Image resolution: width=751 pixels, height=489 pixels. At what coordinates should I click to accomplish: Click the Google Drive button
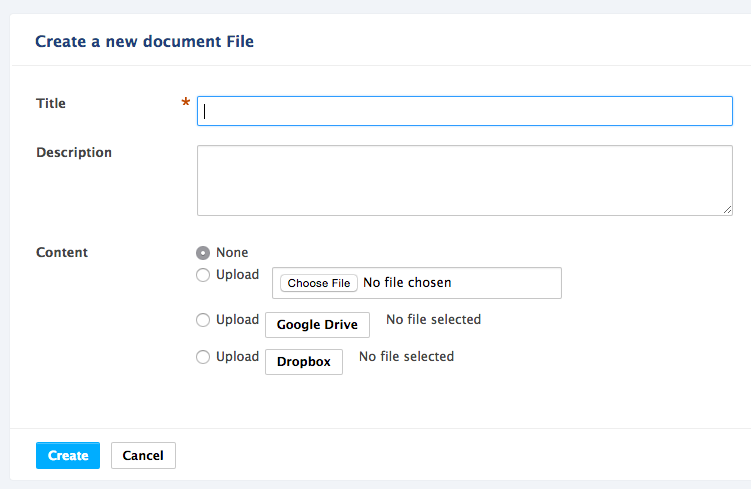318,325
